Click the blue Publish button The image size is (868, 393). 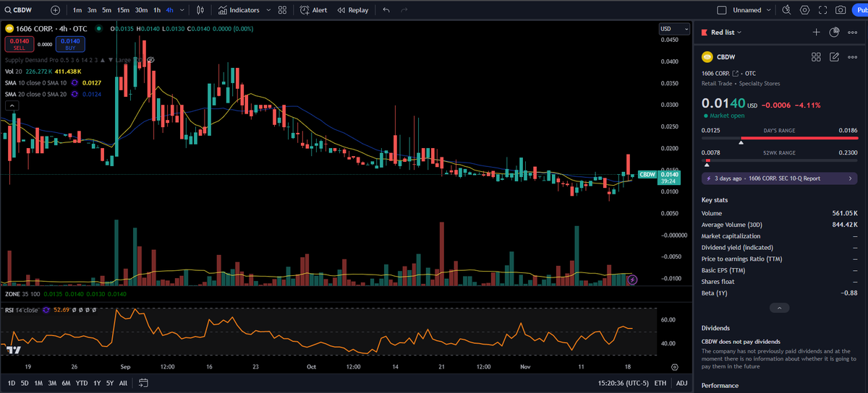pos(860,10)
